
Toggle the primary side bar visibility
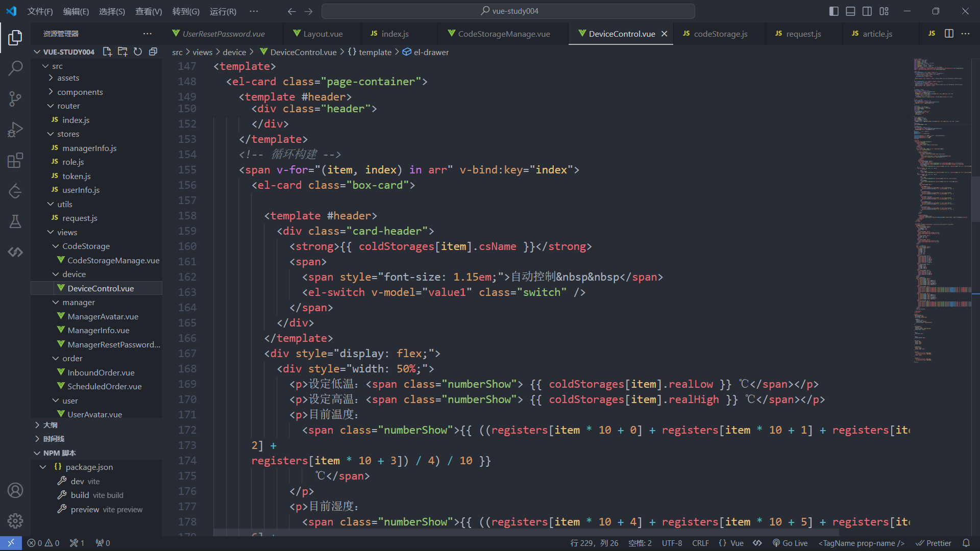(834, 11)
